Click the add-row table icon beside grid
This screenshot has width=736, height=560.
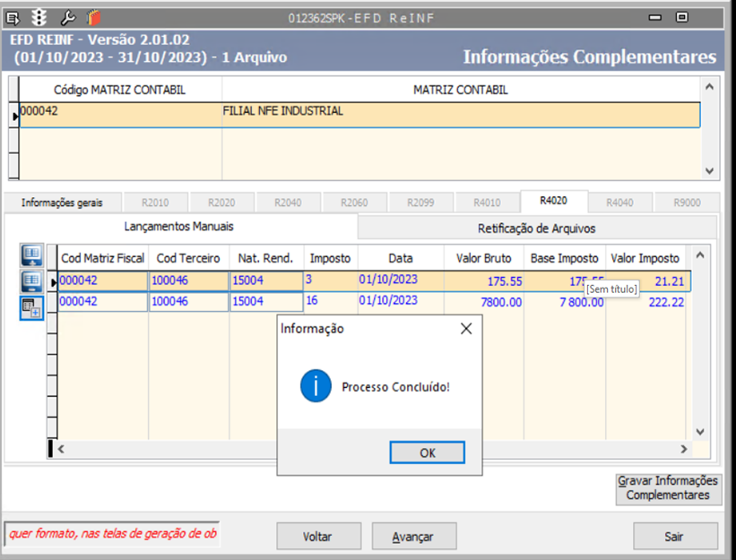coord(31,308)
